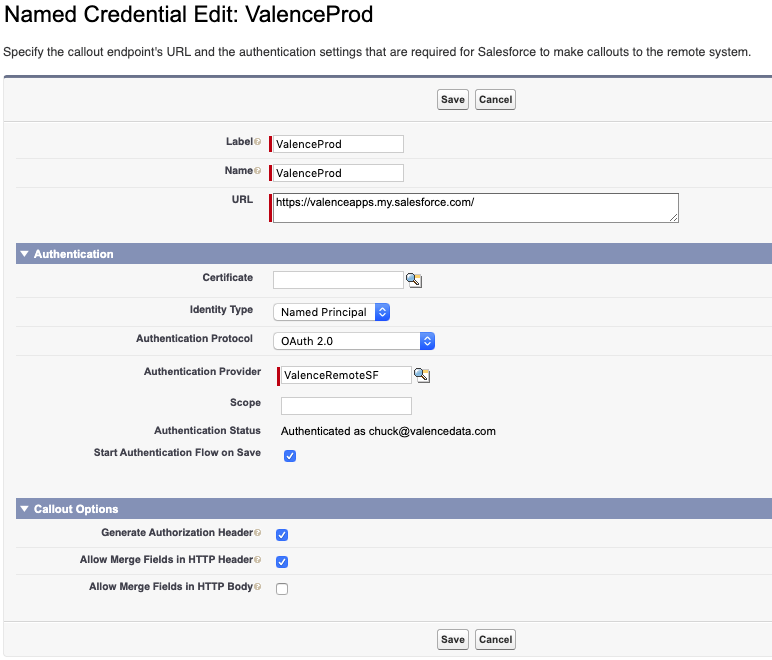This screenshot has width=772, height=660.
Task: Enable Allow Merge Fields in HTTP Body
Action: tap(282, 589)
